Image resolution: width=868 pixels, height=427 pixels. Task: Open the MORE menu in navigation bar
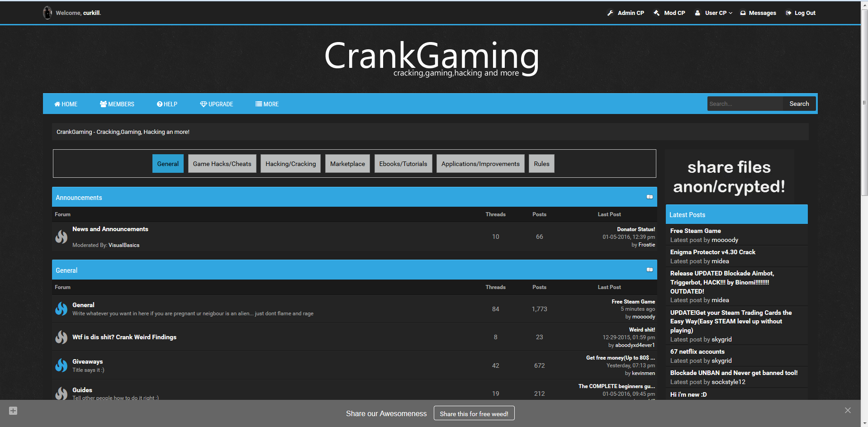tap(267, 104)
